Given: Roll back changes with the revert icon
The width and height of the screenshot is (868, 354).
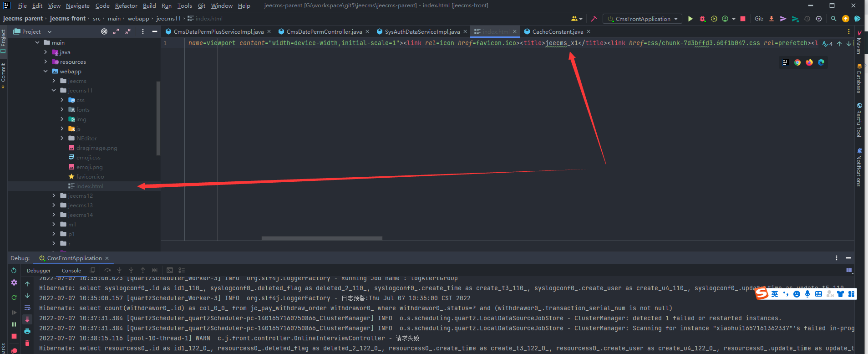Looking at the screenshot, I should click(818, 19).
